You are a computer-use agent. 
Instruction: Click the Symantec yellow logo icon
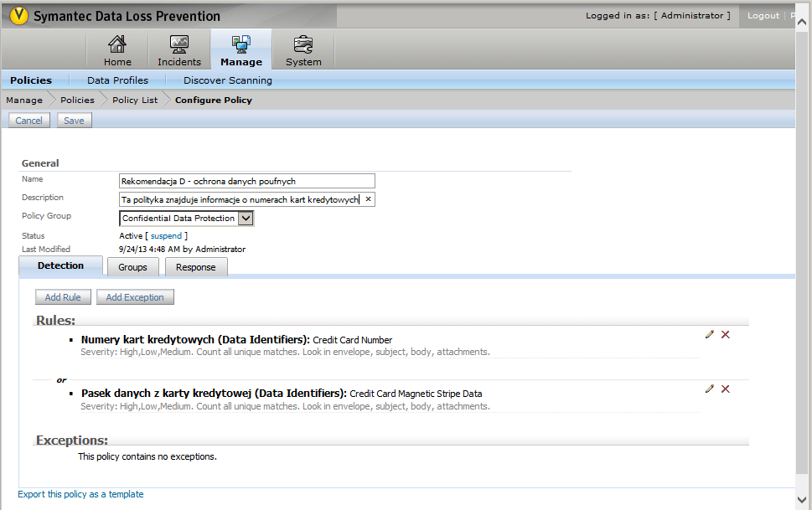(x=18, y=16)
